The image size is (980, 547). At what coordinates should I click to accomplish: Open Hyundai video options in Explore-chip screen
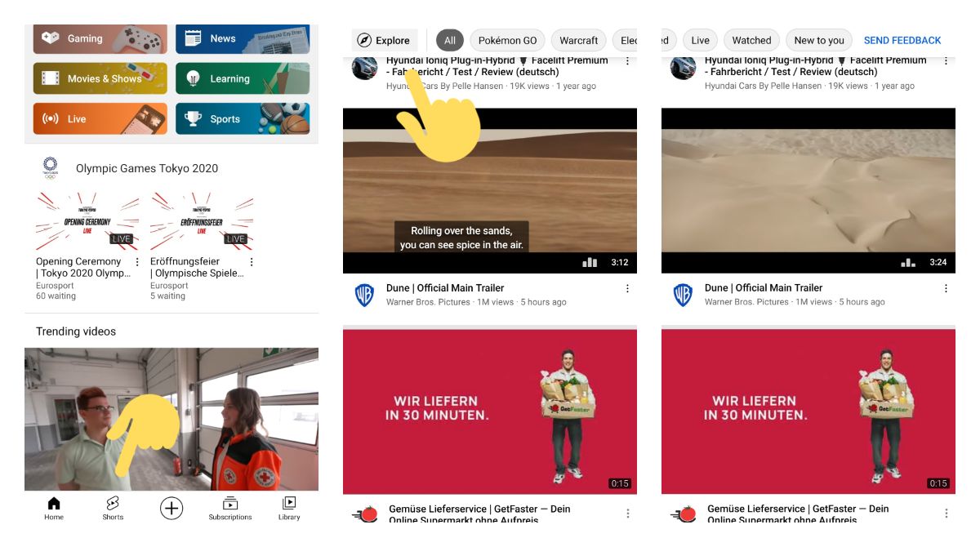pyautogui.click(x=627, y=61)
